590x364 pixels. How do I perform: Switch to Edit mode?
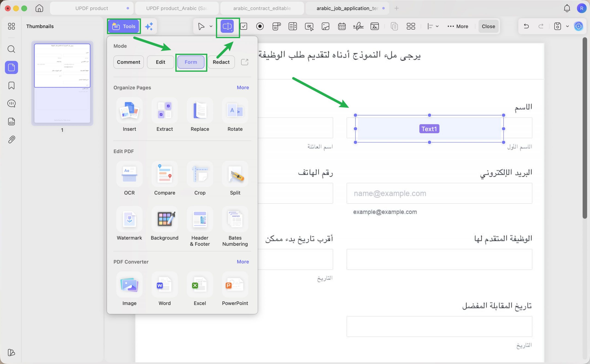[x=160, y=62]
